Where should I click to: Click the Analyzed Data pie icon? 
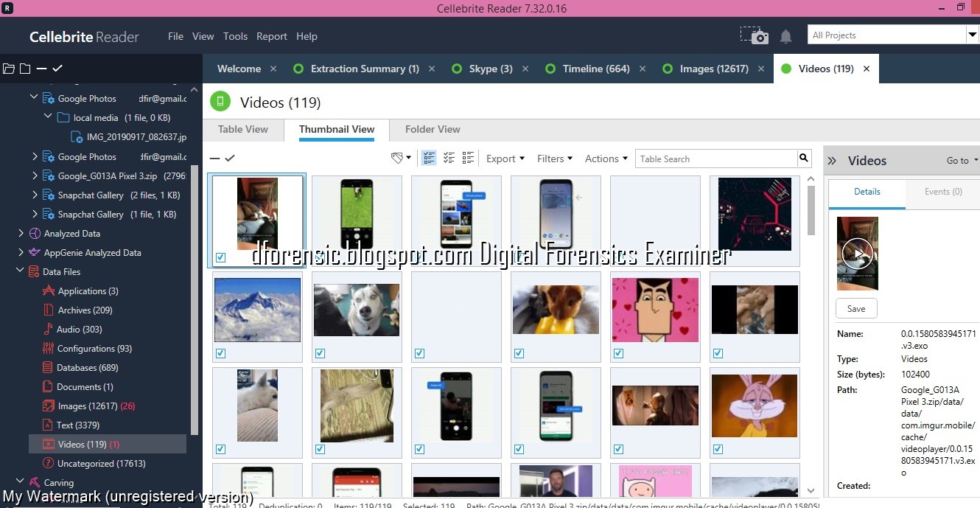point(34,234)
